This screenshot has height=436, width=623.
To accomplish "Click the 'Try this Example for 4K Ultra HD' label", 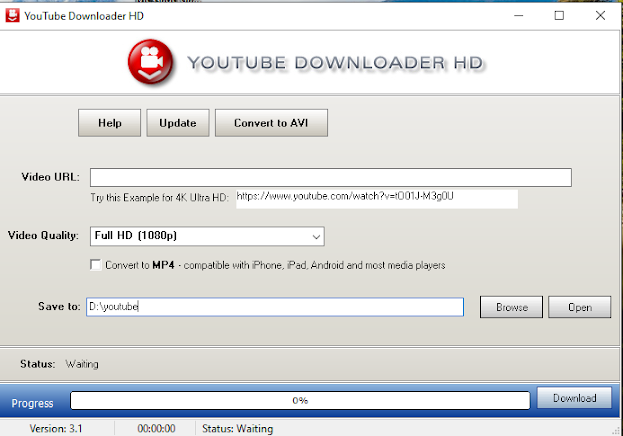I will [159, 198].
